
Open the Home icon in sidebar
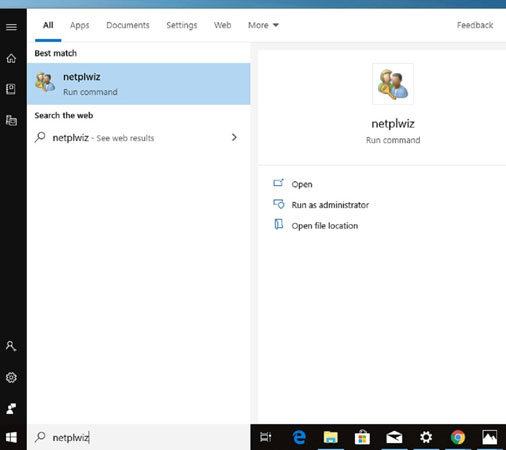pos(11,58)
